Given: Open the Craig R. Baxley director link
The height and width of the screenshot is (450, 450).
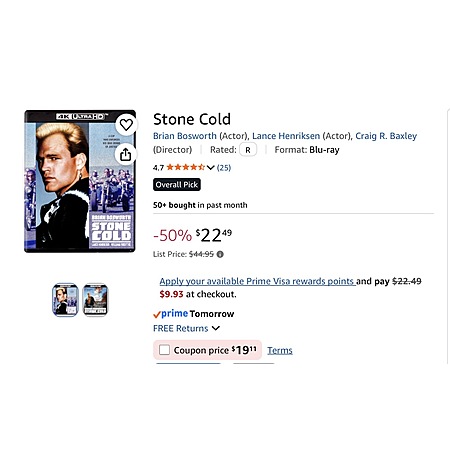Looking at the screenshot, I should tap(386, 136).
